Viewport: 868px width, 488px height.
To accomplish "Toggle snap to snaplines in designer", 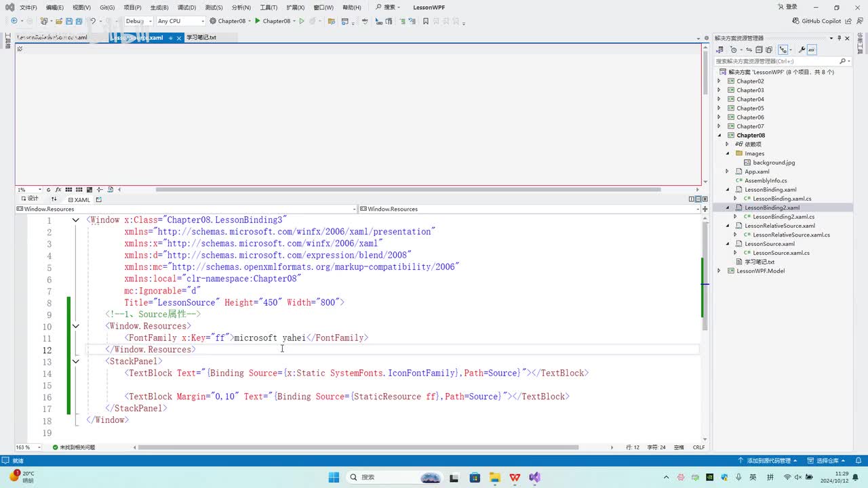I will click(100, 190).
